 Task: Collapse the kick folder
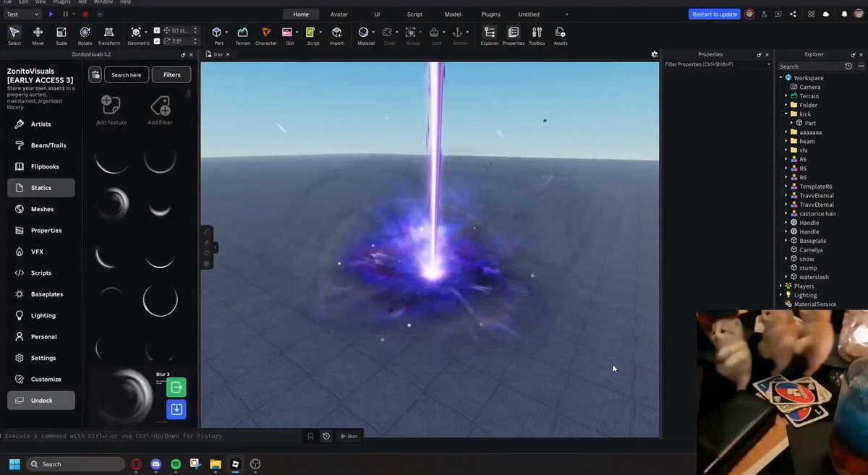pyautogui.click(x=786, y=114)
